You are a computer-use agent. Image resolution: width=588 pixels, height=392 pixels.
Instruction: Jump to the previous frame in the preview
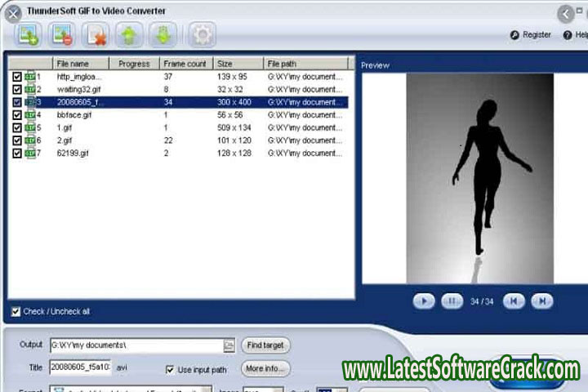(513, 301)
